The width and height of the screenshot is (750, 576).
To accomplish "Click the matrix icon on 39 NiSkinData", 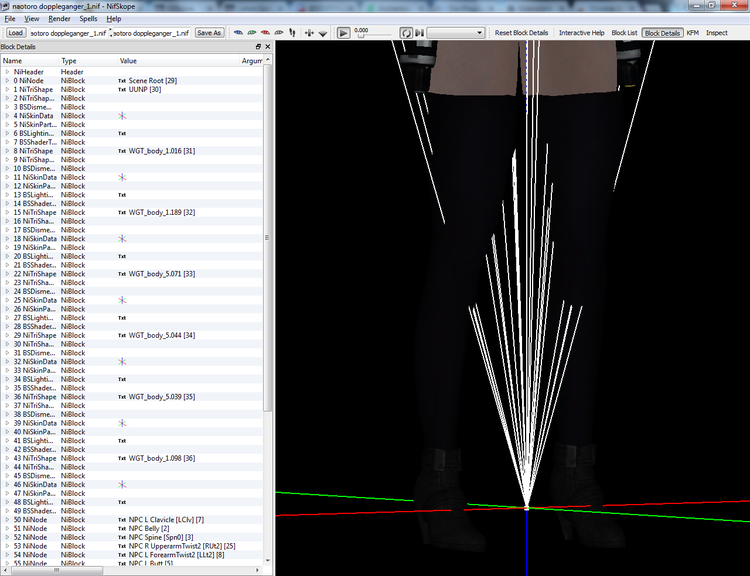I will [x=122, y=423].
